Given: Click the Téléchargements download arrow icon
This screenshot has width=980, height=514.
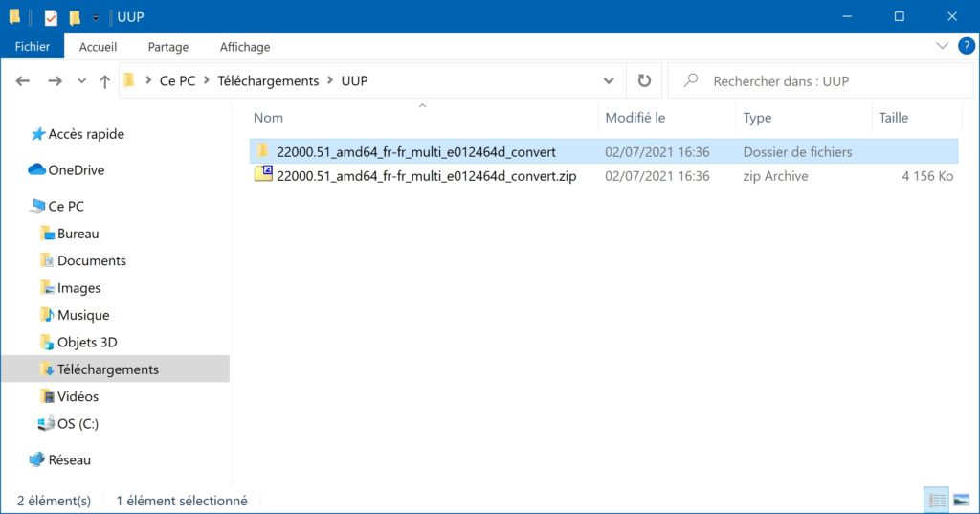Looking at the screenshot, I should pyautogui.click(x=48, y=369).
